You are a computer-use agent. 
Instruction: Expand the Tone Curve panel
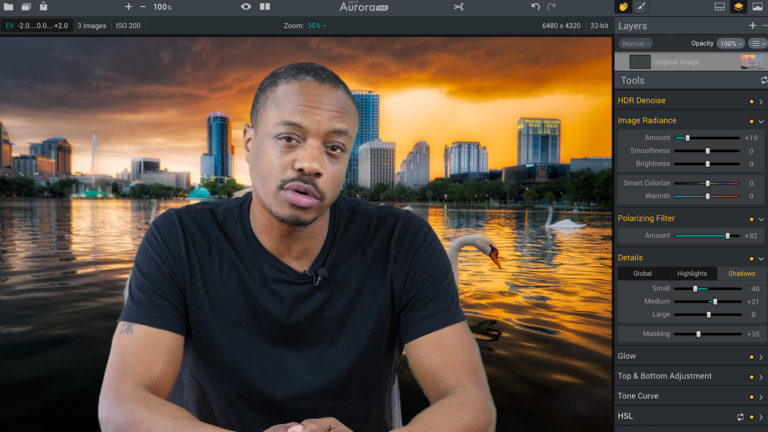point(761,396)
